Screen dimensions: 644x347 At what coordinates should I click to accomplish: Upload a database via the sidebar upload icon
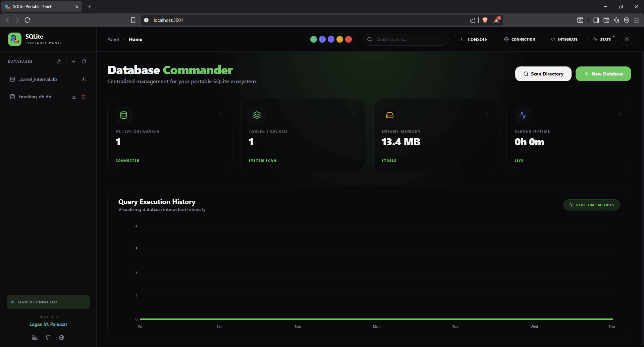point(59,61)
